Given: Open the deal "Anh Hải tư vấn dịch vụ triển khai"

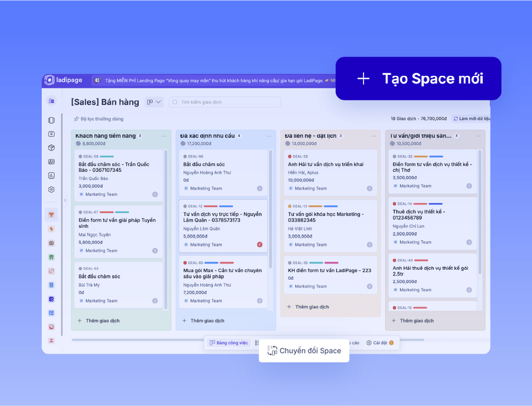Looking at the screenshot, I should click(x=330, y=173).
